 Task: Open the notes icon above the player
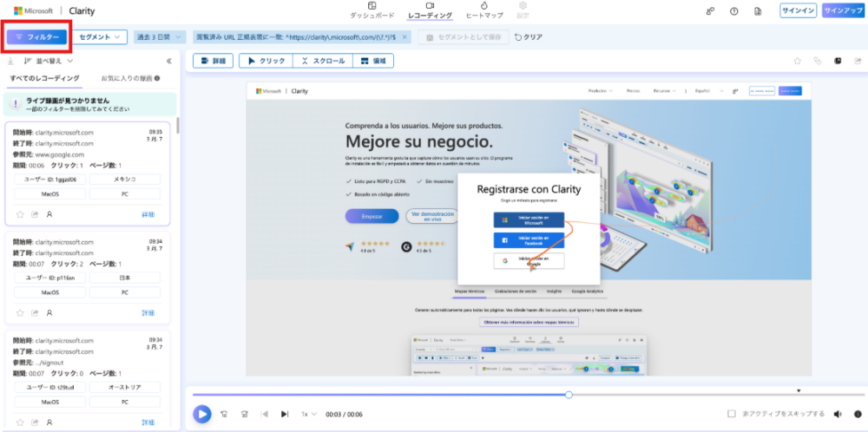click(838, 61)
